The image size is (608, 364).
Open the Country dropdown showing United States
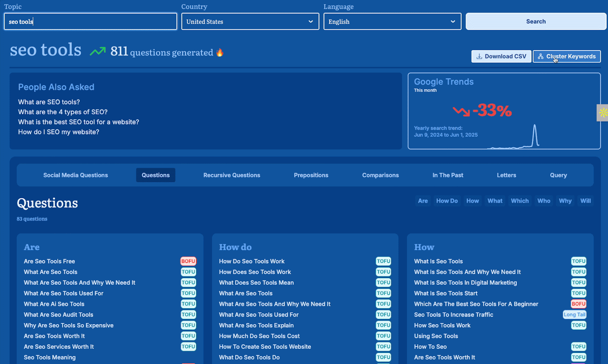click(250, 22)
